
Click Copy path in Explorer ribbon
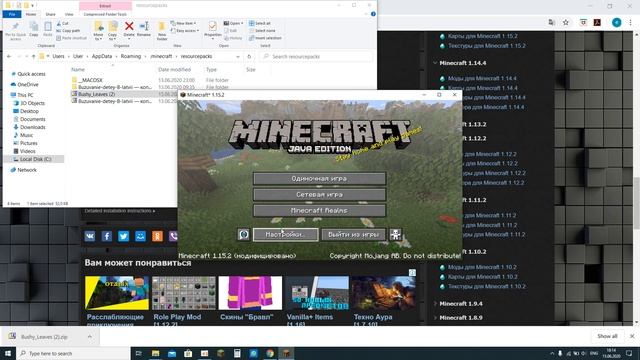point(68,31)
